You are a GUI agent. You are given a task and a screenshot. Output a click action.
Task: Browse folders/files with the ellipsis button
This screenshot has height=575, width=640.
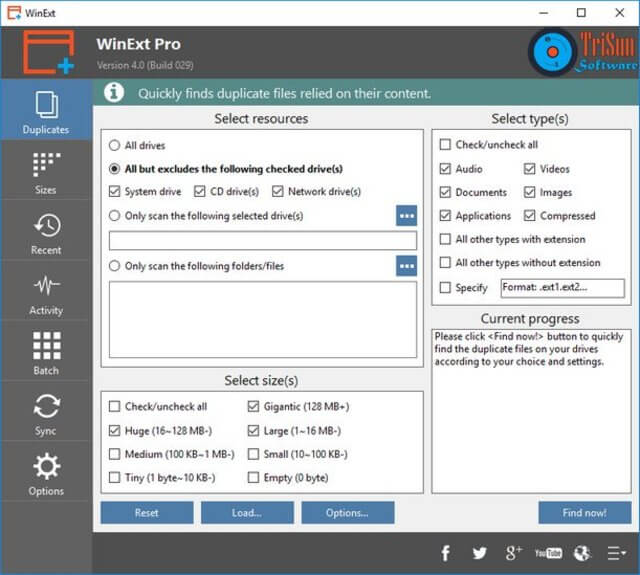[x=406, y=266]
